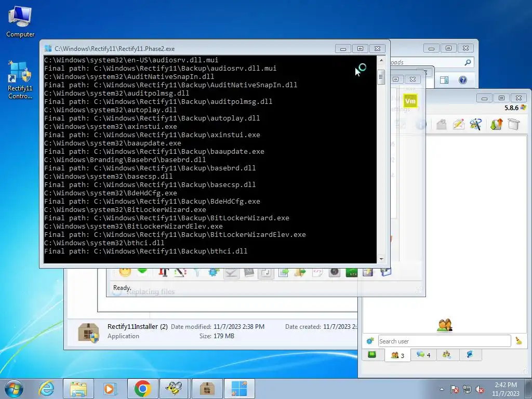
Task: Open Internet Explorer from the taskbar
Action: [46, 389]
